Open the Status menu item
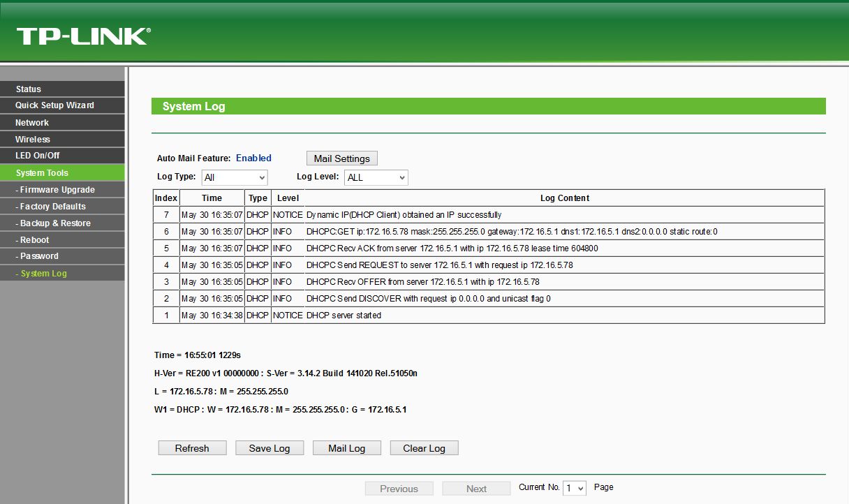849x504 pixels. [x=62, y=89]
